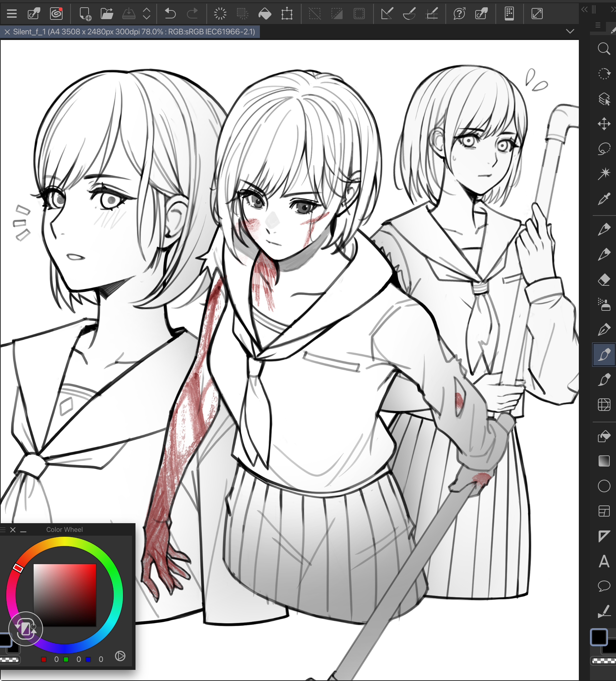Image resolution: width=616 pixels, height=681 pixels.
Task: Select transparent color below the tool palette swatch
Action: (603, 661)
